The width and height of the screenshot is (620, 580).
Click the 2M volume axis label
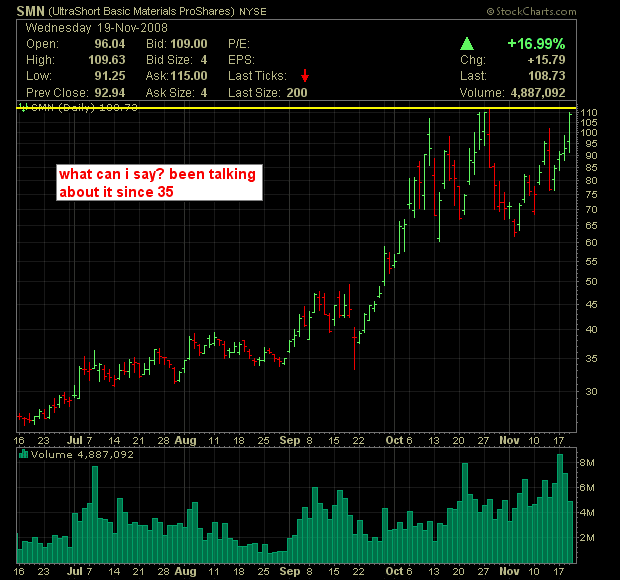click(x=587, y=538)
